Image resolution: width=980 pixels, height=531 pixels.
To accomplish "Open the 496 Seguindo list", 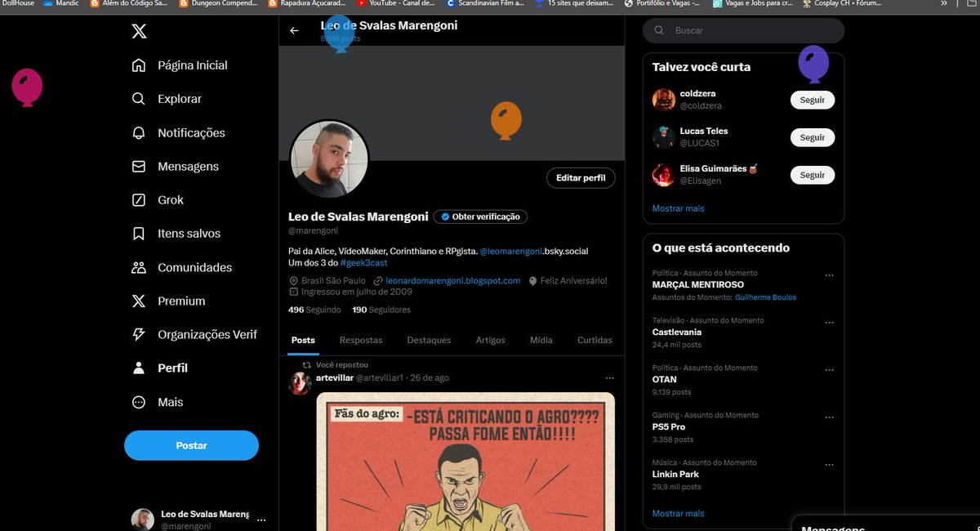I will pyautogui.click(x=314, y=310).
